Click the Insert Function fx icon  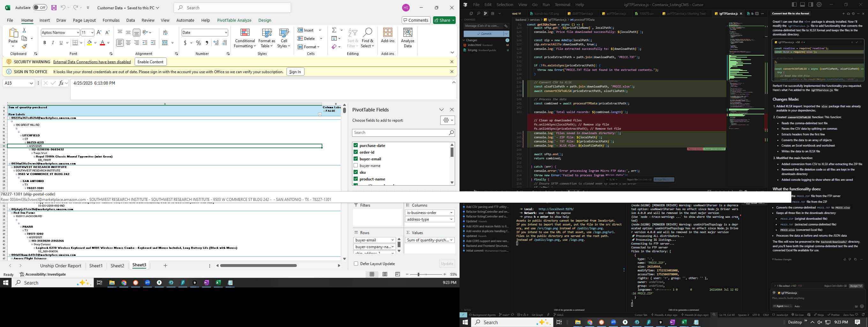61,83
